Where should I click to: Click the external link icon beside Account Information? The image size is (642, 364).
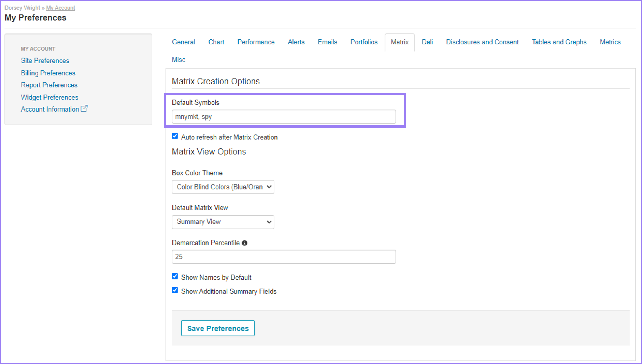84,108
